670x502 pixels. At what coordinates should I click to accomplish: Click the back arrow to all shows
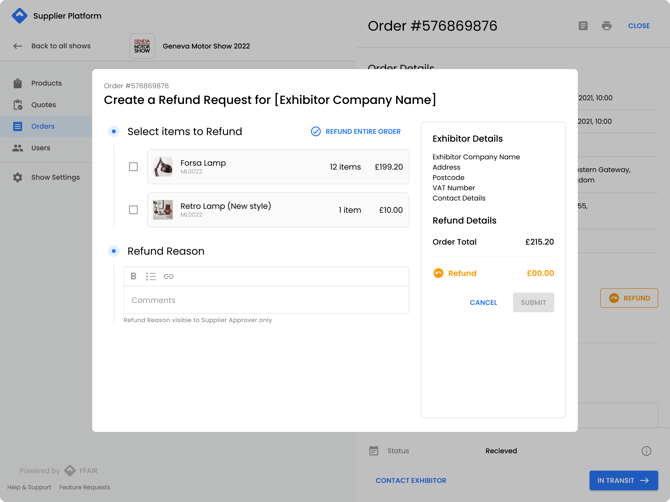[x=17, y=46]
